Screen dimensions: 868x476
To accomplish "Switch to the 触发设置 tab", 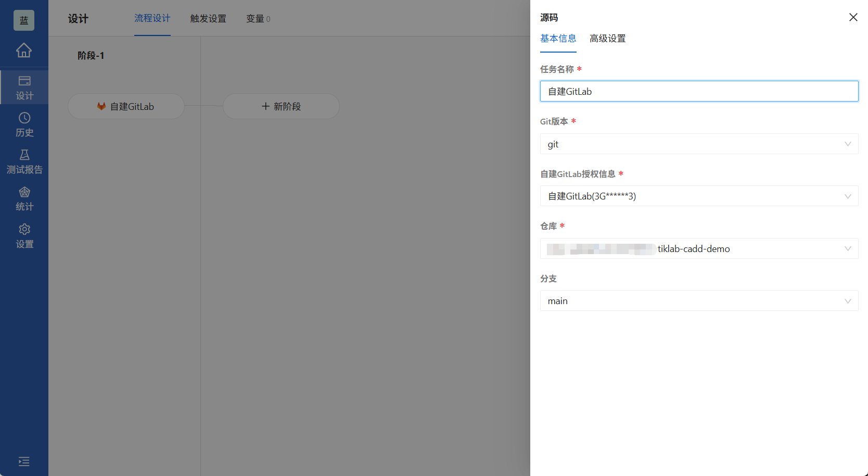I will [208, 18].
